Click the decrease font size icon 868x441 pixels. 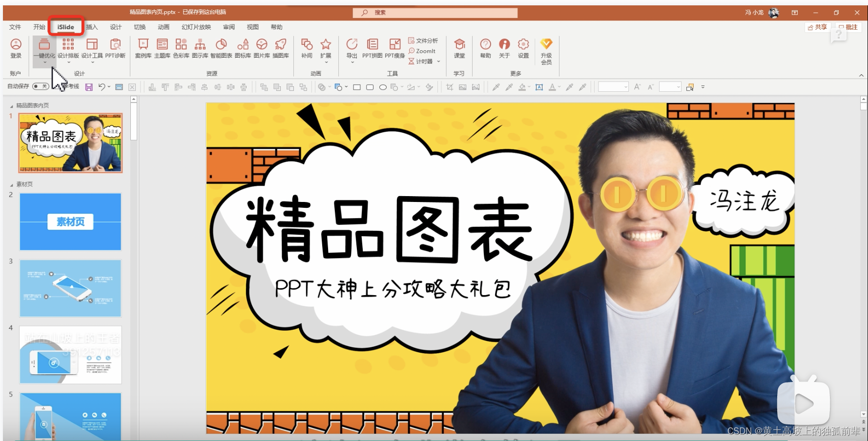(650, 87)
